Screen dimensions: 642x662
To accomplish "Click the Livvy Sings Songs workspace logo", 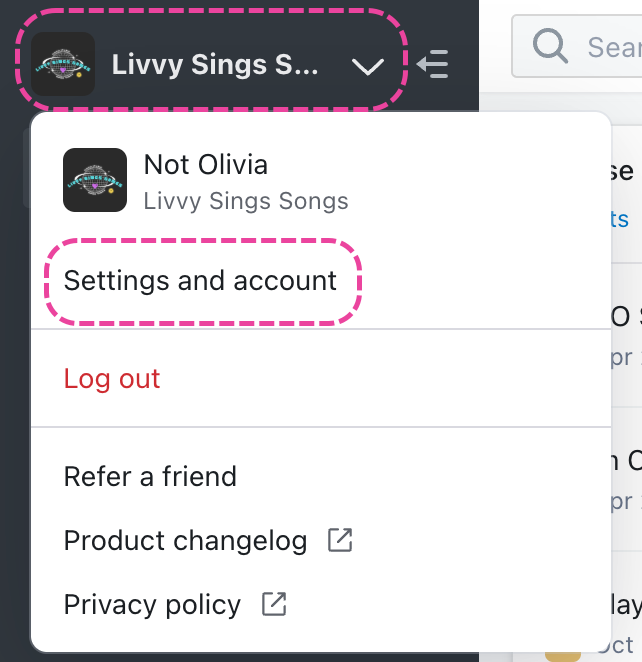I will pyautogui.click(x=63, y=64).
